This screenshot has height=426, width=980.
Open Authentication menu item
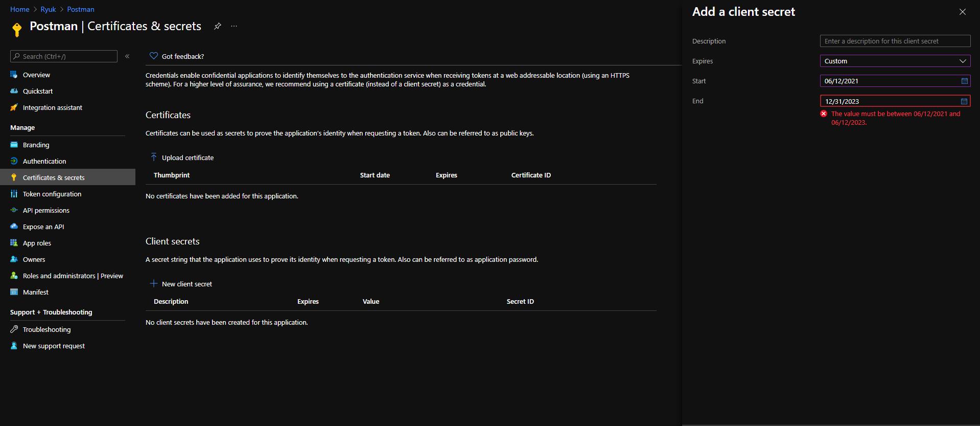(x=44, y=161)
